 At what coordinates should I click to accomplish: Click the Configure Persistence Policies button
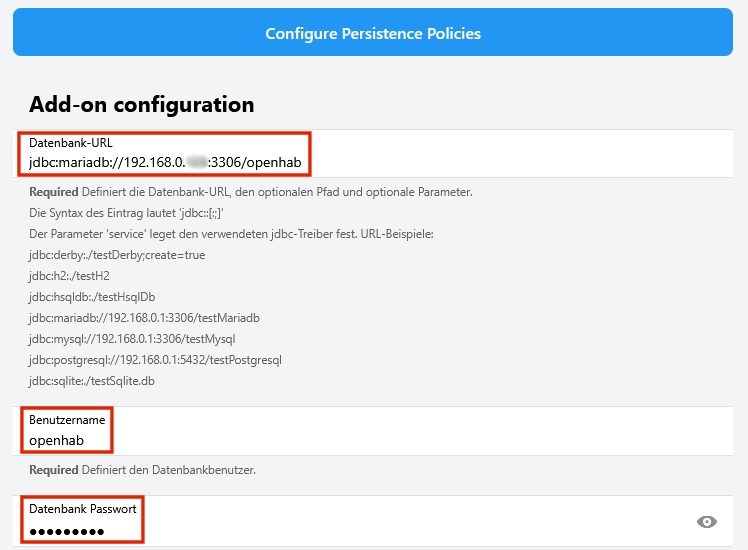[x=373, y=32]
